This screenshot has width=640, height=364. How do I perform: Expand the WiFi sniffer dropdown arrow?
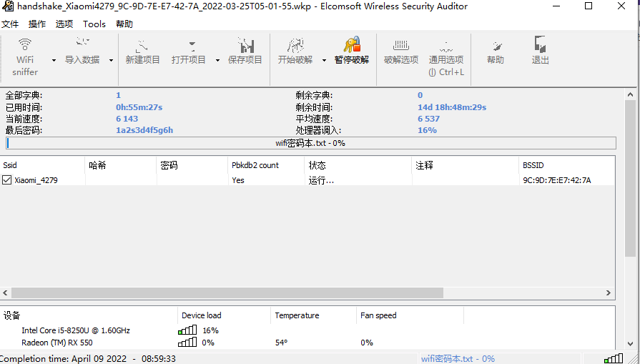click(54, 60)
